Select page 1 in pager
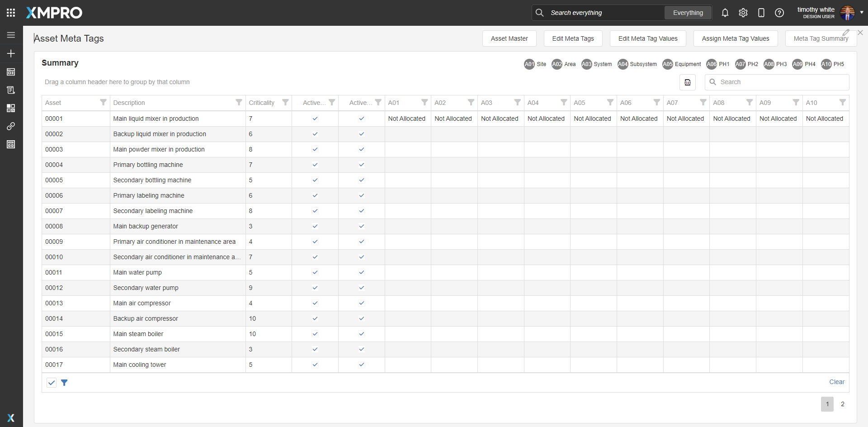Viewport: 868px width, 427px height. (827, 404)
